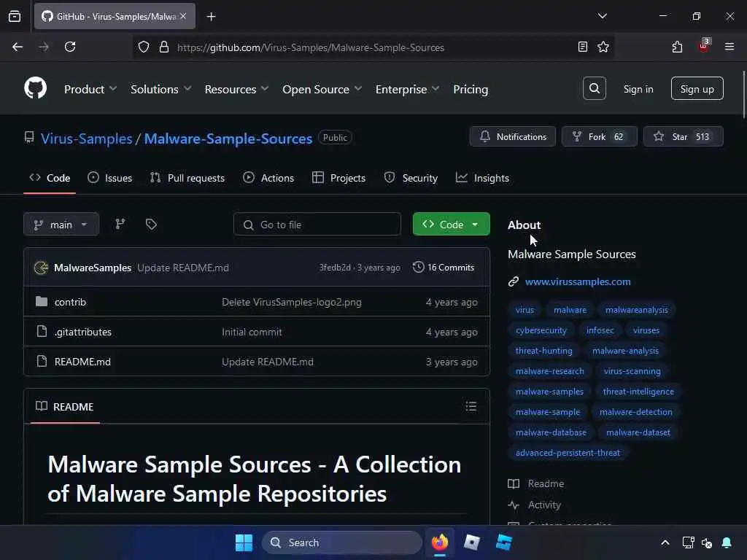This screenshot has width=747, height=560.
Task: Expand the Open Source menu
Action: (322, 89)
